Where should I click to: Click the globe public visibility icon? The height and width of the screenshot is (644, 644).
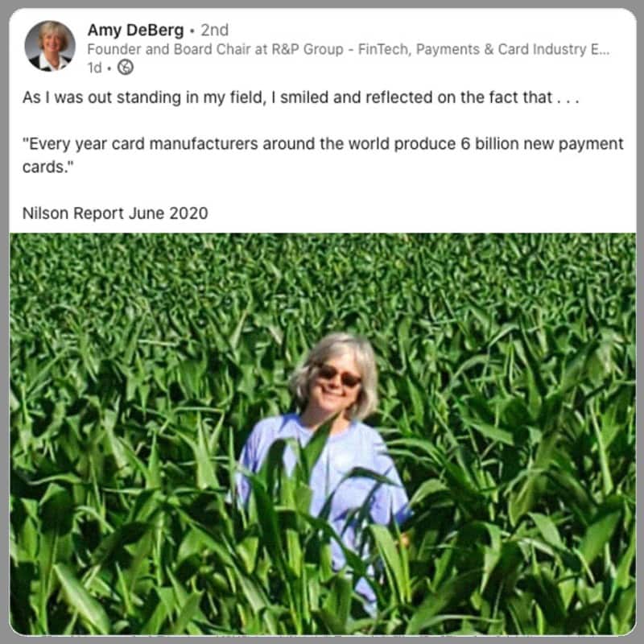click(126, 67)
